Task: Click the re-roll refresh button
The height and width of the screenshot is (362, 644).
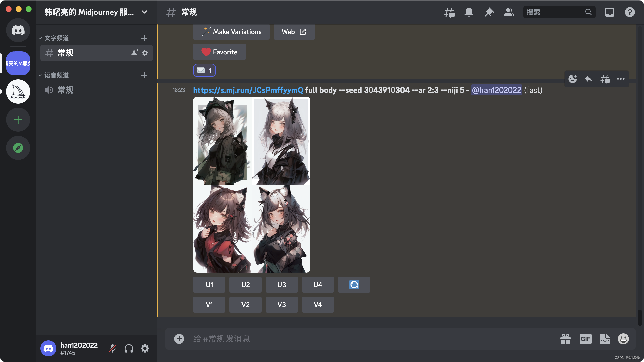Action: point(354,285)
